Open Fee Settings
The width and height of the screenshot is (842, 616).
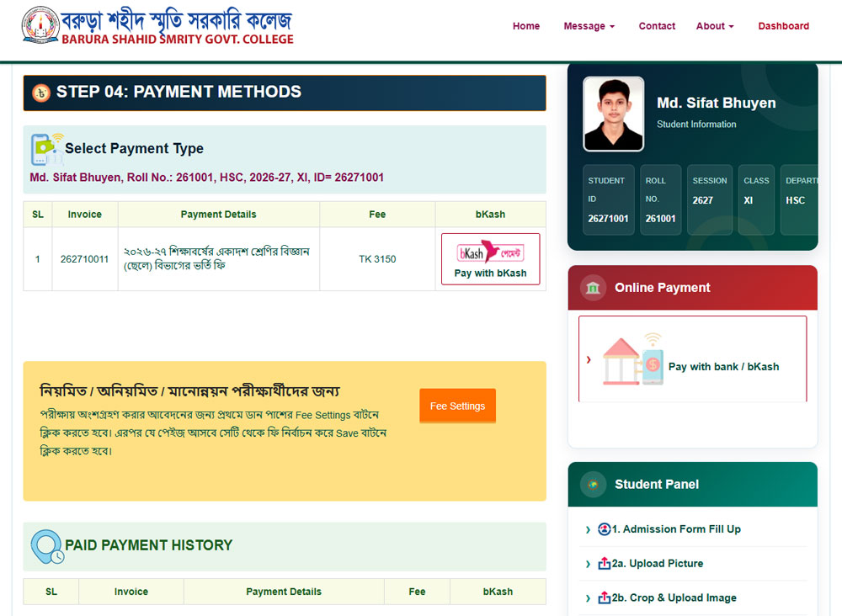coord(457,406)
